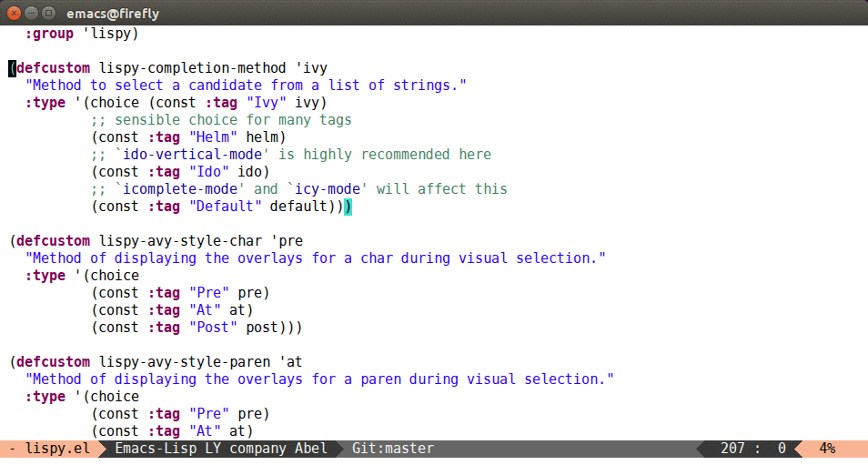
Task: Click the 4% buffer position indicator
Action: 828,449
